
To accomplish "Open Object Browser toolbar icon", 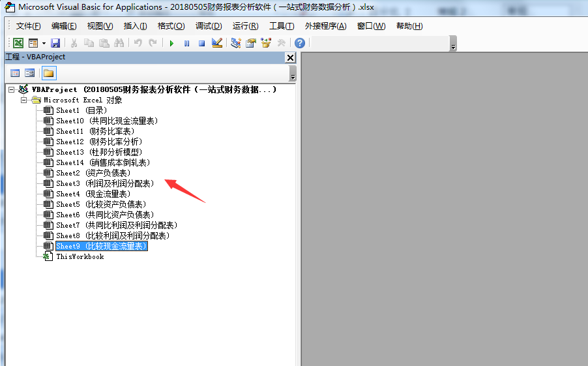I will pos(266,43).
